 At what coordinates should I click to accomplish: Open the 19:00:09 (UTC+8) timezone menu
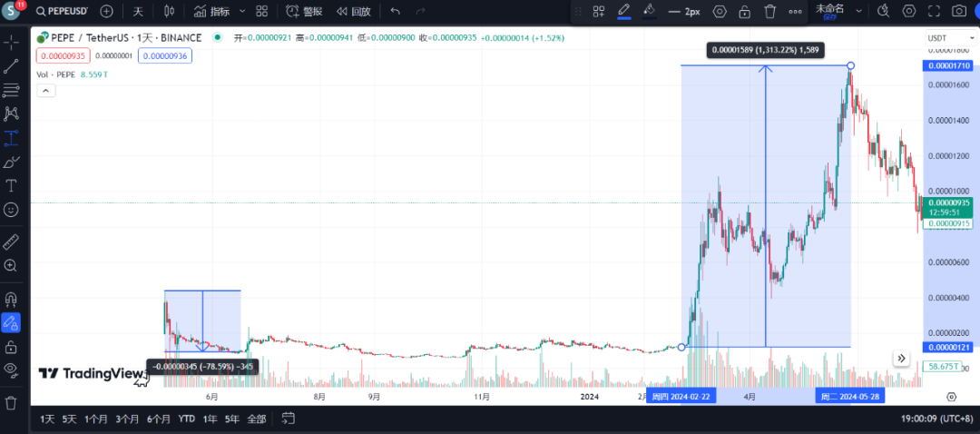pyautogui.click(x=936, y=419)
